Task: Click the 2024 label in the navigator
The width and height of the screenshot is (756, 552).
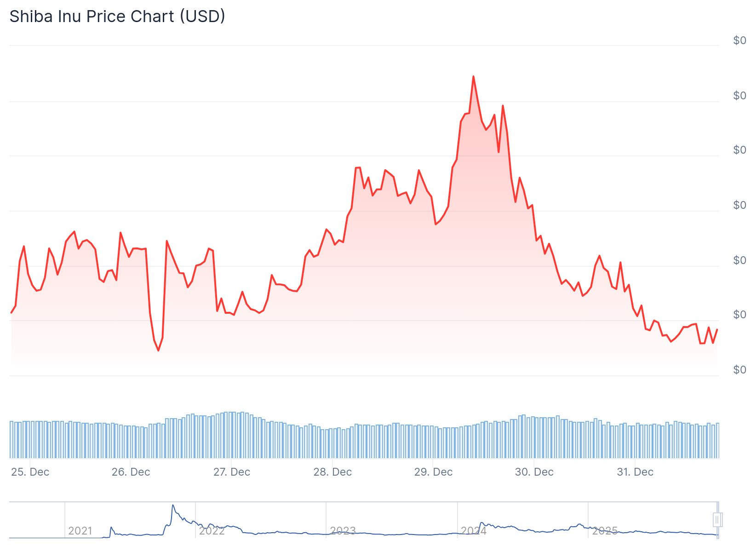Action: point(474,531)
